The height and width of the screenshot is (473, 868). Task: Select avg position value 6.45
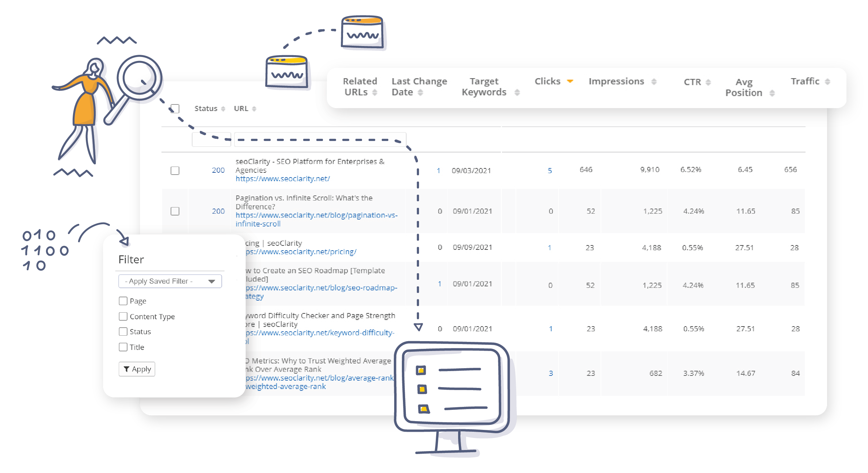(745, 169)
